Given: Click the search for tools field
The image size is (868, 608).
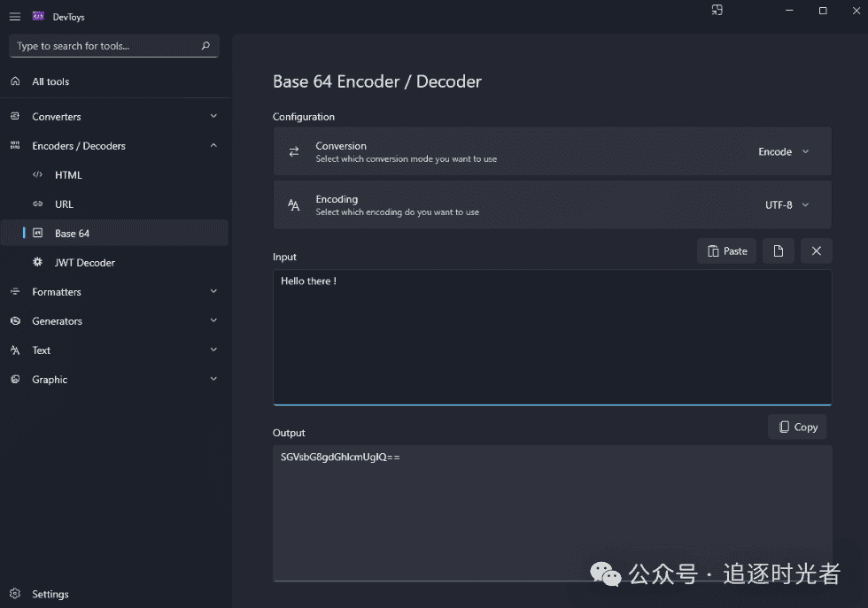Looking at the screenshot, I should tap(105, 46).
